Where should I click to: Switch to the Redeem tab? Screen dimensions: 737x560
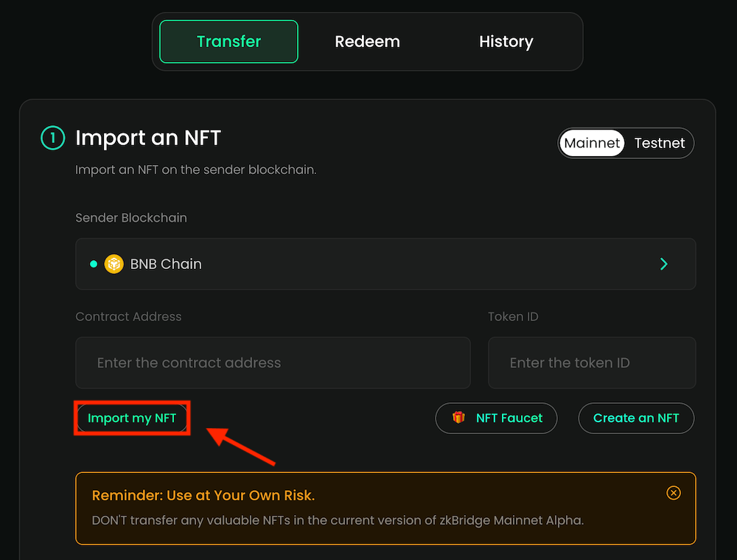(x=367, y=42)
